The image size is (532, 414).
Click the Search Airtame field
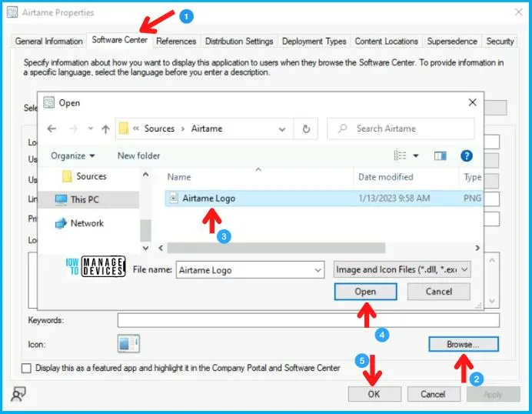pos(401,129)
